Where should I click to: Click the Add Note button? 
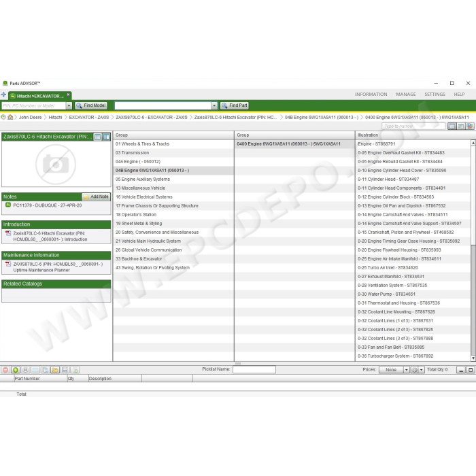96,197
